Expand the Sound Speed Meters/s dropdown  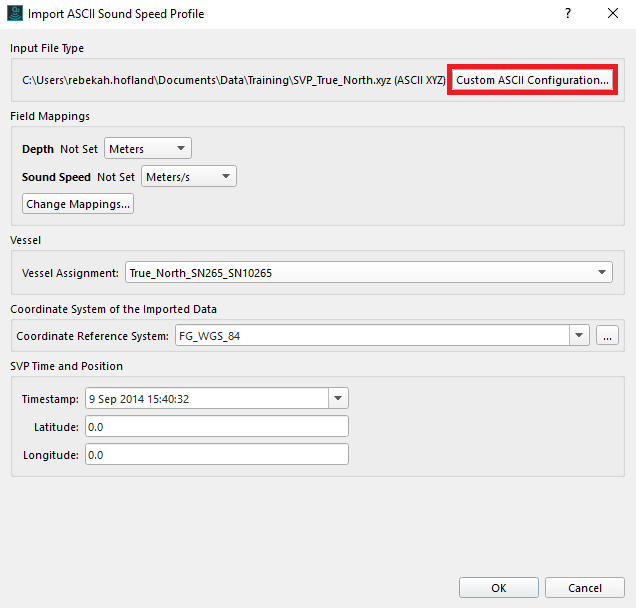coord(188,177)
